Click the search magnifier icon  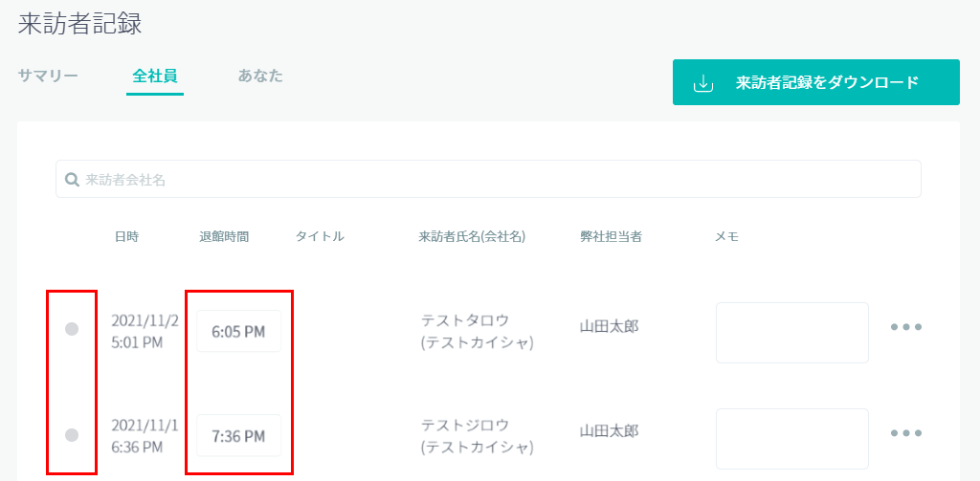(x=72, y=180)
